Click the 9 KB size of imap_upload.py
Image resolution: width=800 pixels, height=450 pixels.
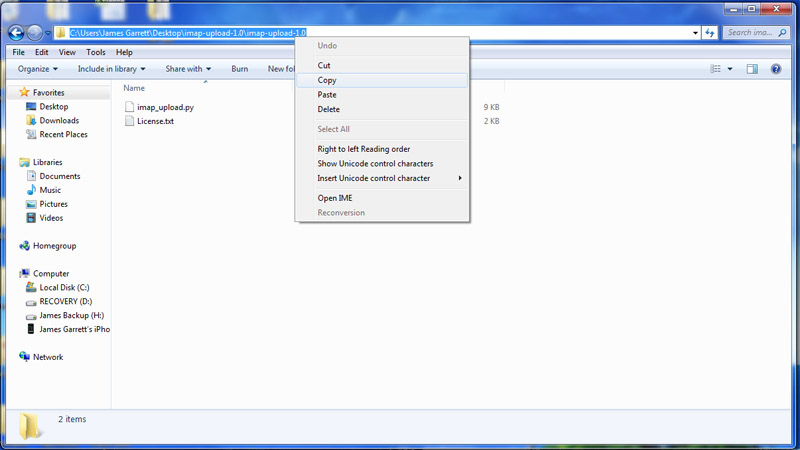pos(491,107)
